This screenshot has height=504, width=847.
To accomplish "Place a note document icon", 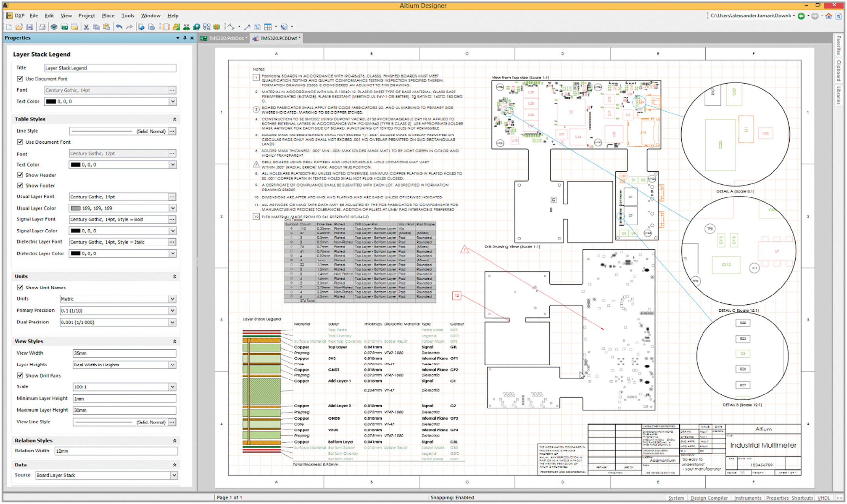I will 257,27.
